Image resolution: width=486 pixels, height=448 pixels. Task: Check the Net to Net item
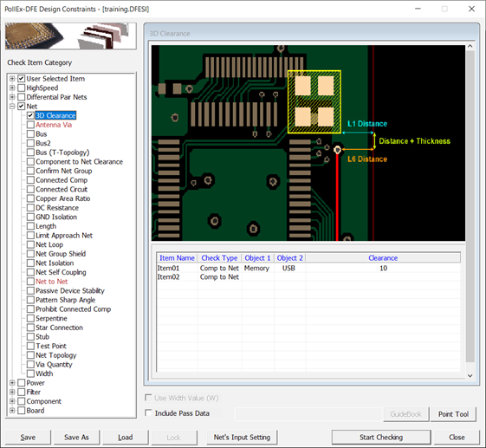point(30,282)
